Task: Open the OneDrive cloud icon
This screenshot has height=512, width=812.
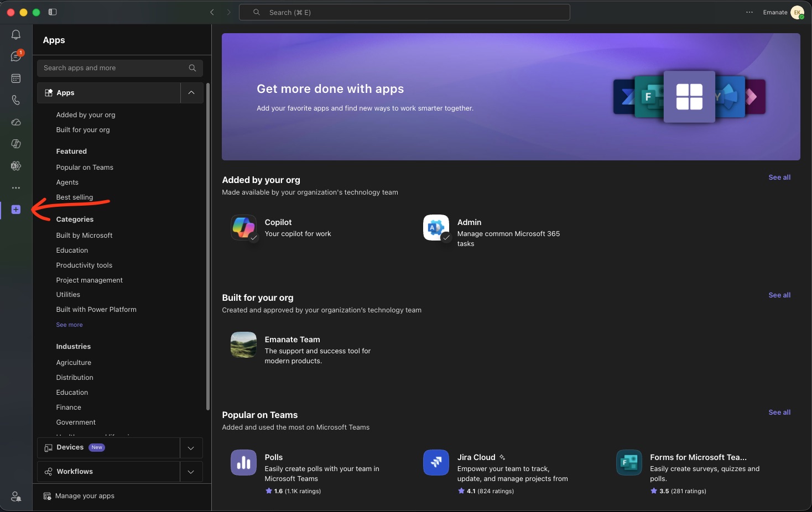Action: (16, 122)
